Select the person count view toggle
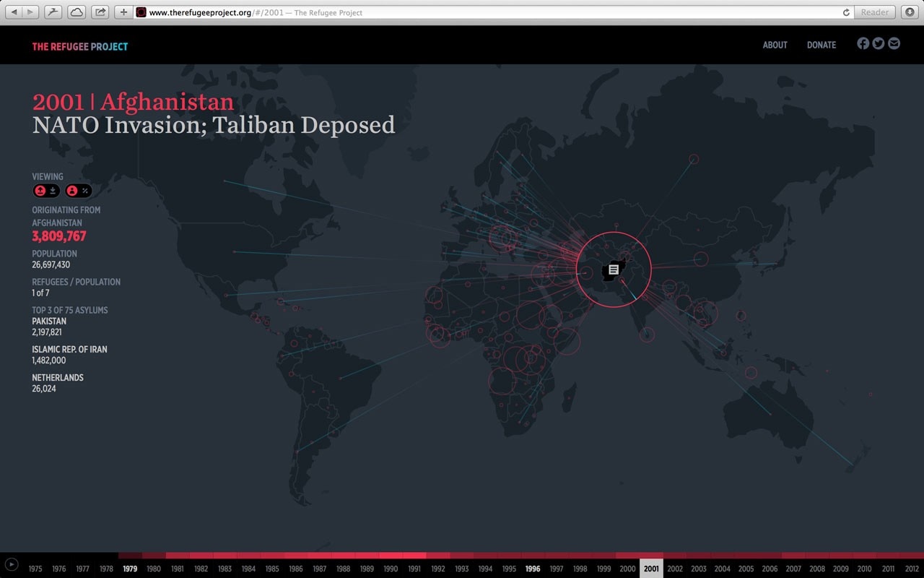Image resolution: width=924 pixels, height=578 pixels. [x=72, y=191]
